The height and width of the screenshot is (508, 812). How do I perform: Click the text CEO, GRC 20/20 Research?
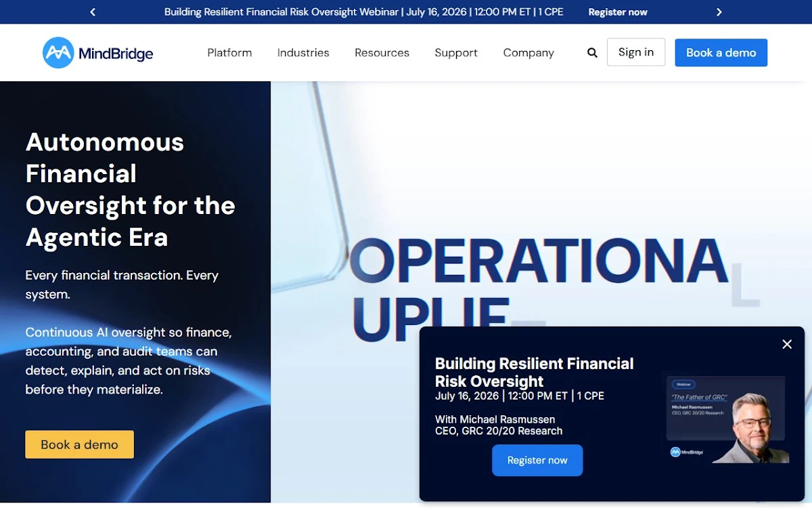pyautogui.click(x=499, y=431)
